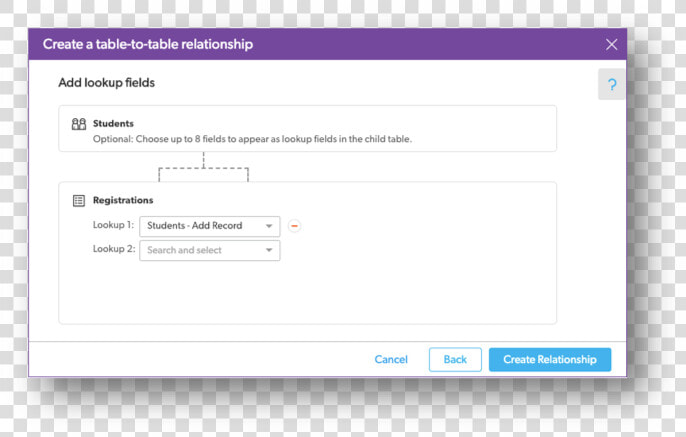Image resolution: width=686 pixels, height=437 pixels.
Task: Go back using the Back button
Action: [455, 360]
